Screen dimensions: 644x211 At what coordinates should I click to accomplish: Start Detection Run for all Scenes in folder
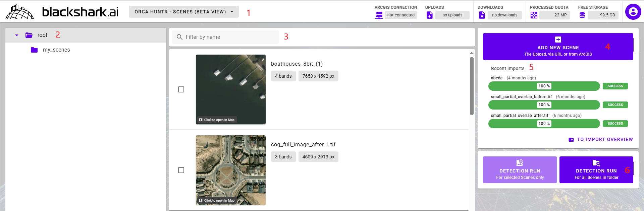[596, 170]
